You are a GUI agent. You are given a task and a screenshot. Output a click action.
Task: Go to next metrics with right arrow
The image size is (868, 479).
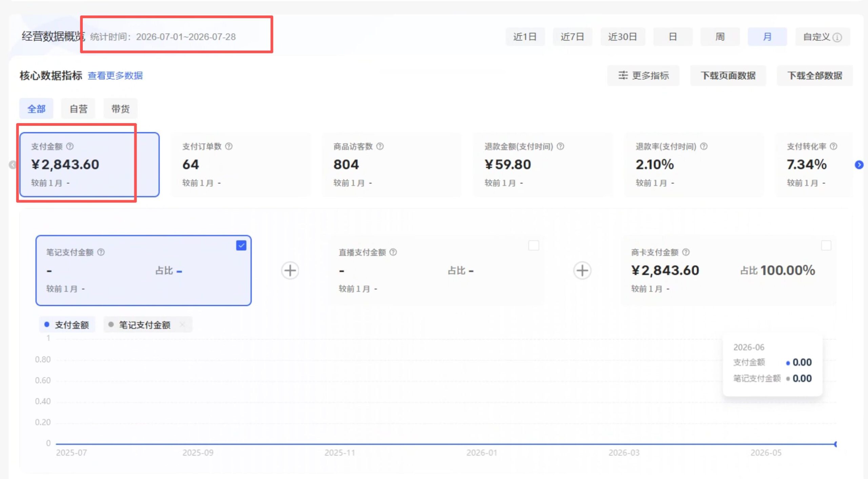point(859,165)
